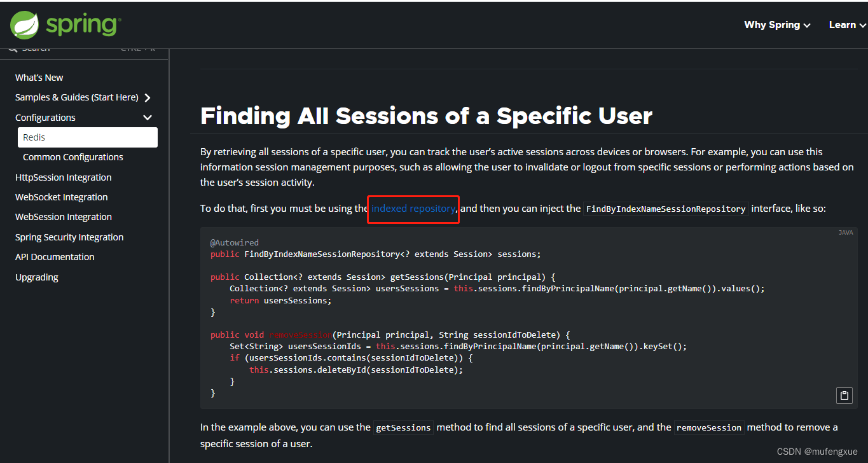Collapse the Configurations section
Screen dimensions: 868x463
pyautogui.click(x=147, y=117)
